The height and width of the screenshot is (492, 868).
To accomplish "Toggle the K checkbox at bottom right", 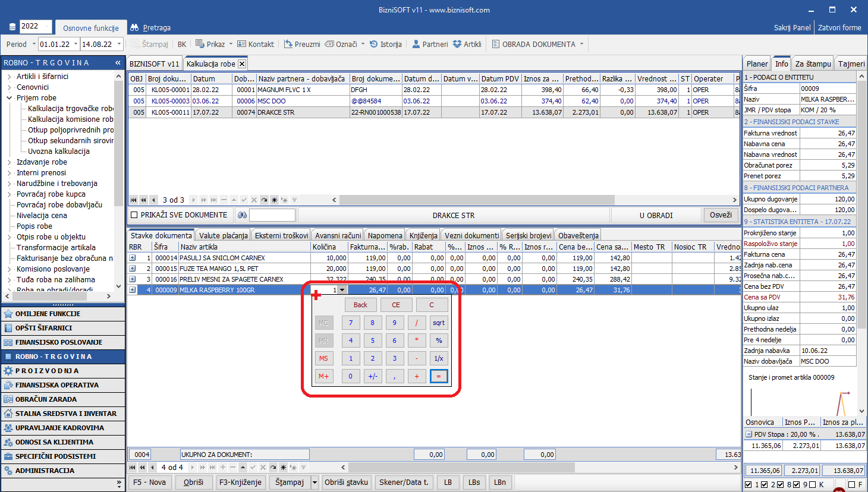I will point(812,485).
